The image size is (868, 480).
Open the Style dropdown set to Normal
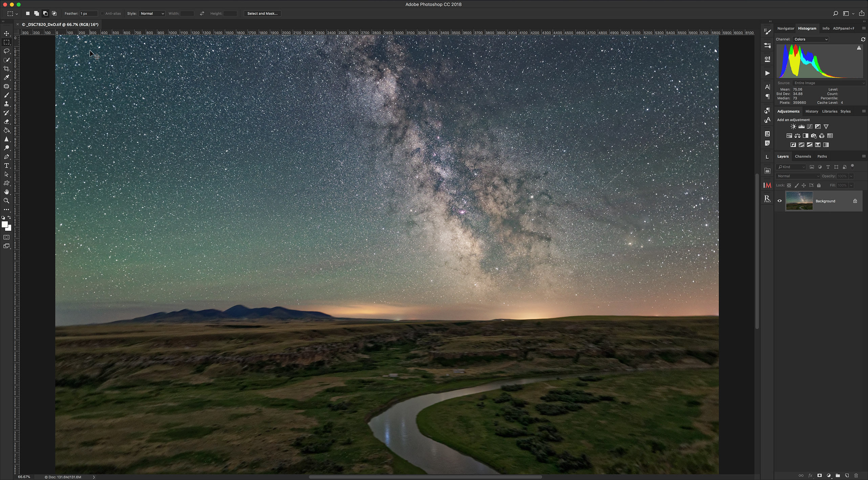click(x=152, y=14)
